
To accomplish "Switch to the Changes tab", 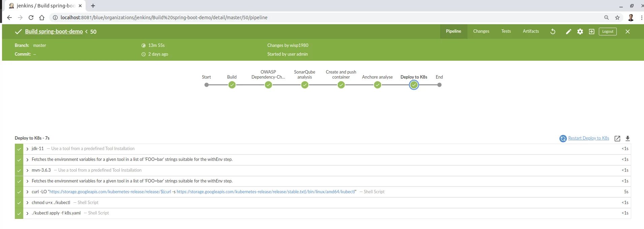I will click(x=481, y=31).
